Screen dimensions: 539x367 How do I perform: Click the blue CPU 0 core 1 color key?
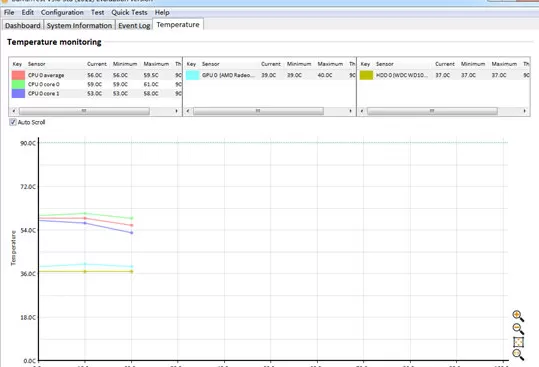pos(18,93)
